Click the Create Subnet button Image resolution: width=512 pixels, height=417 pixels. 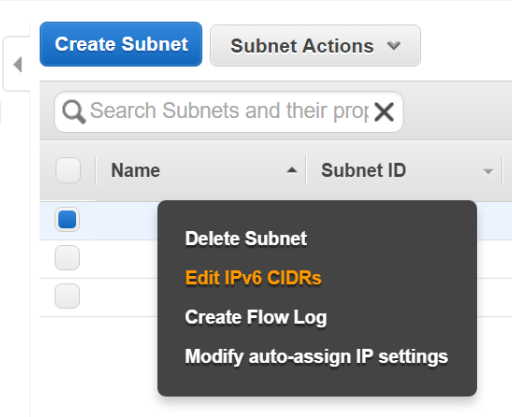pyautogui.click(x=121, y=44)
